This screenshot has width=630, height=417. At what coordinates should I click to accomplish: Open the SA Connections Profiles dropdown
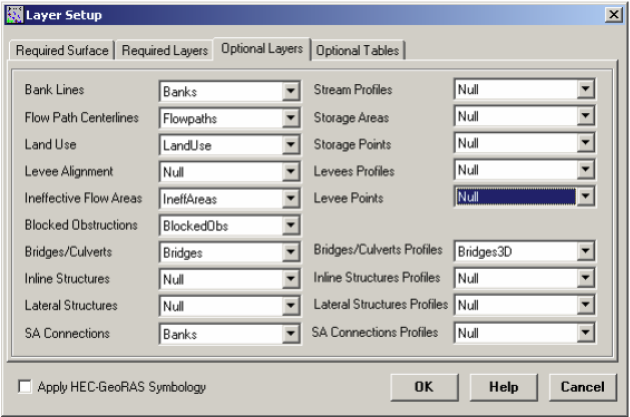[585, 333]
